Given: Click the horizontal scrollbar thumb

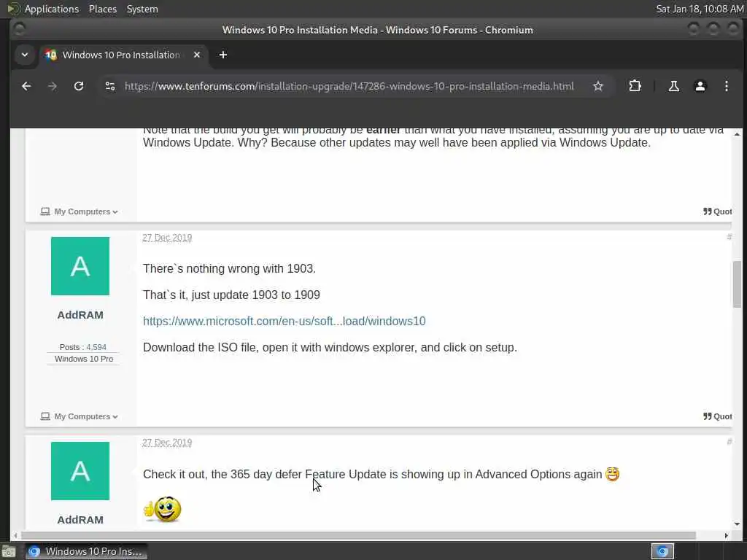Looking at the screenshot, I should coord(358,535).
